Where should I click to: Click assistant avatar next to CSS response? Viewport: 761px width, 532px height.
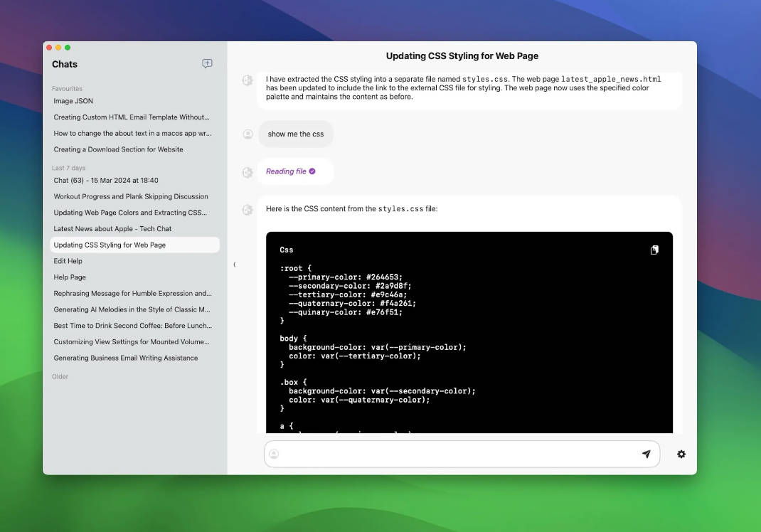click(248, 209)
